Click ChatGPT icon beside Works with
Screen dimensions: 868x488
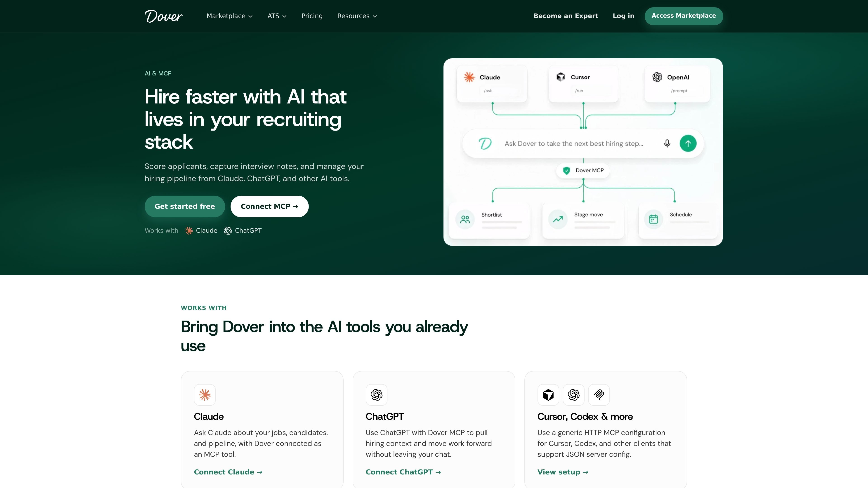pyautogui.click(x=228, y=231)
